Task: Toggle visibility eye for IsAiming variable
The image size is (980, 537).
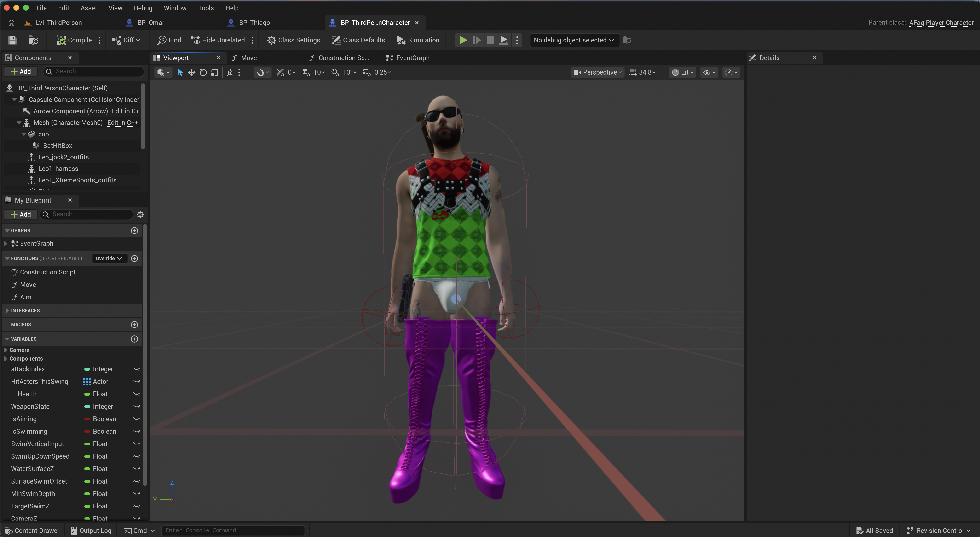Action: click(137, 419)
